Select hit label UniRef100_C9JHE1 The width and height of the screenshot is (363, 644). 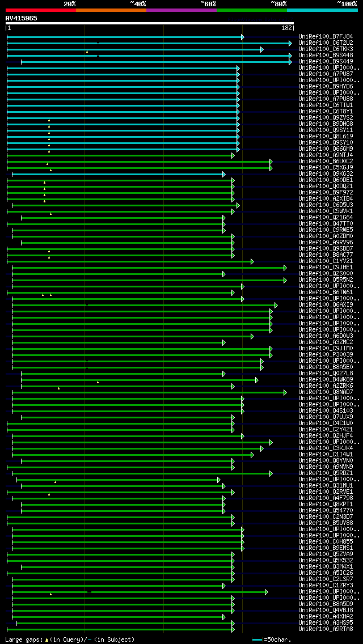(x=326, y=268)
